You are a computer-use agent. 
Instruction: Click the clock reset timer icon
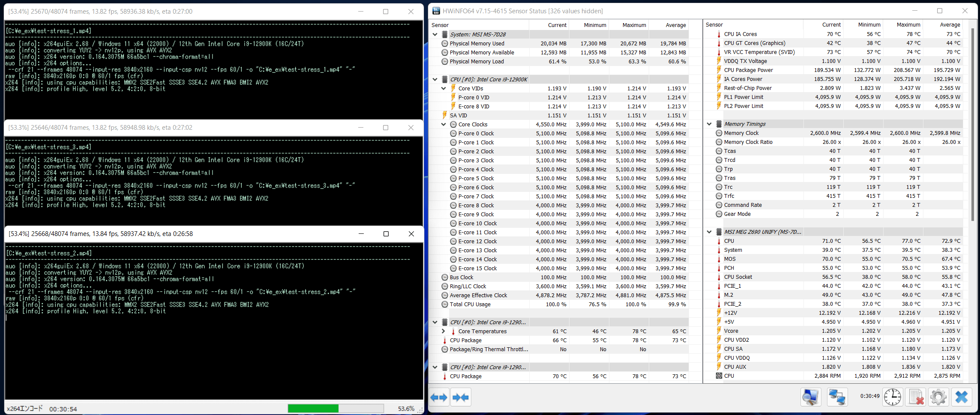[x=893, y=397]
